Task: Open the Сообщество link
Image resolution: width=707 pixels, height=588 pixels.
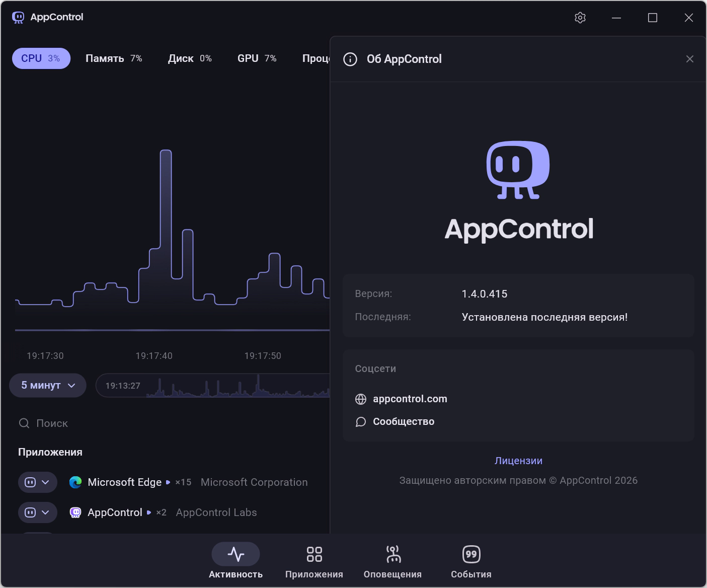Action: [x=404, y=422]
